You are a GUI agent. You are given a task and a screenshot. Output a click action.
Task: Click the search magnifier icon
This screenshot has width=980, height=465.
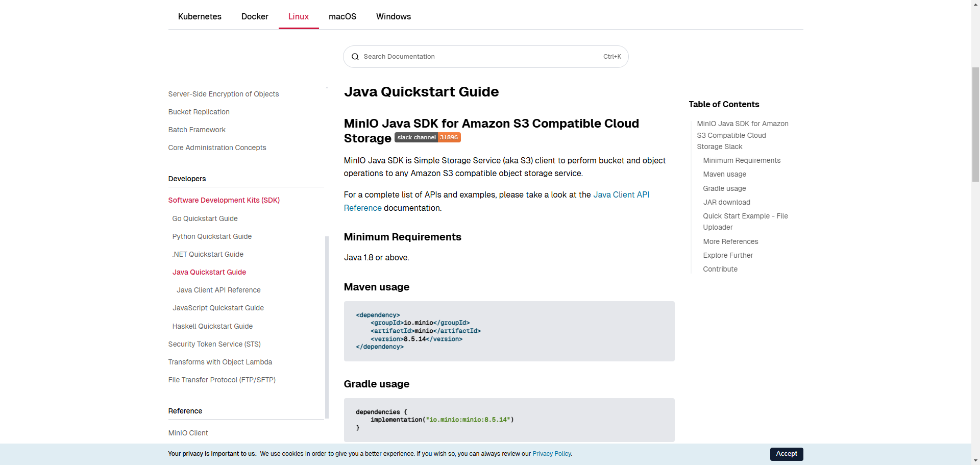coord(355,57)
